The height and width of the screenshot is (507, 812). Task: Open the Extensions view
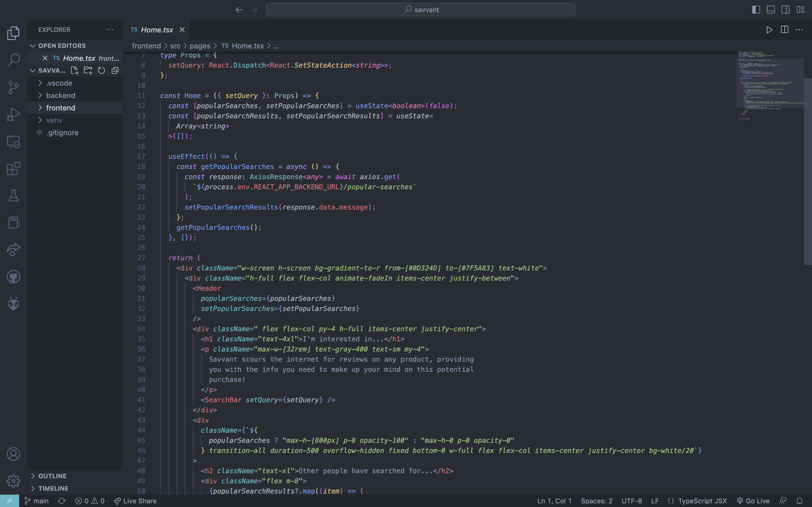[14, 169]
